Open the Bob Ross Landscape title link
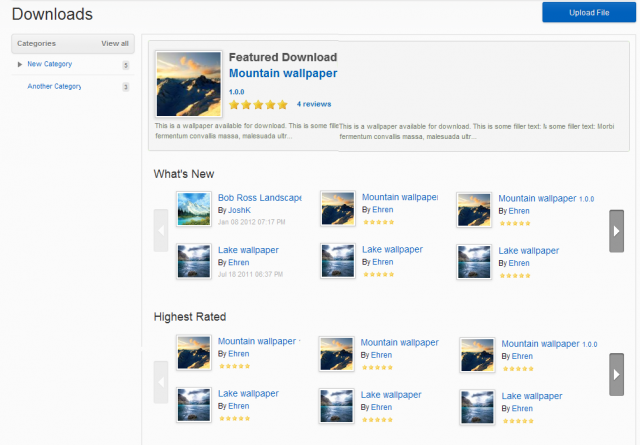 (x=259, y=198)
